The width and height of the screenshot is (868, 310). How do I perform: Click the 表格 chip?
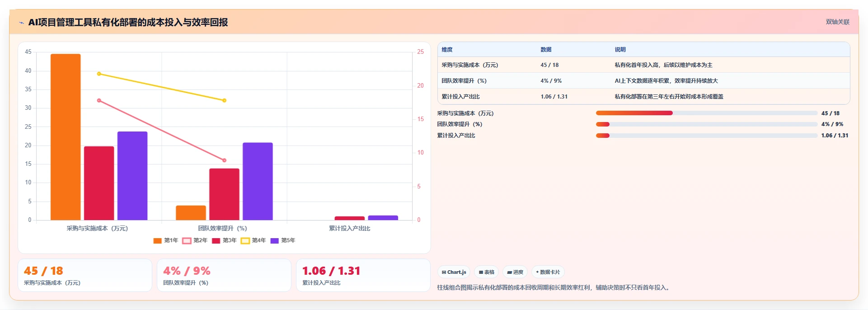[486, 272]
